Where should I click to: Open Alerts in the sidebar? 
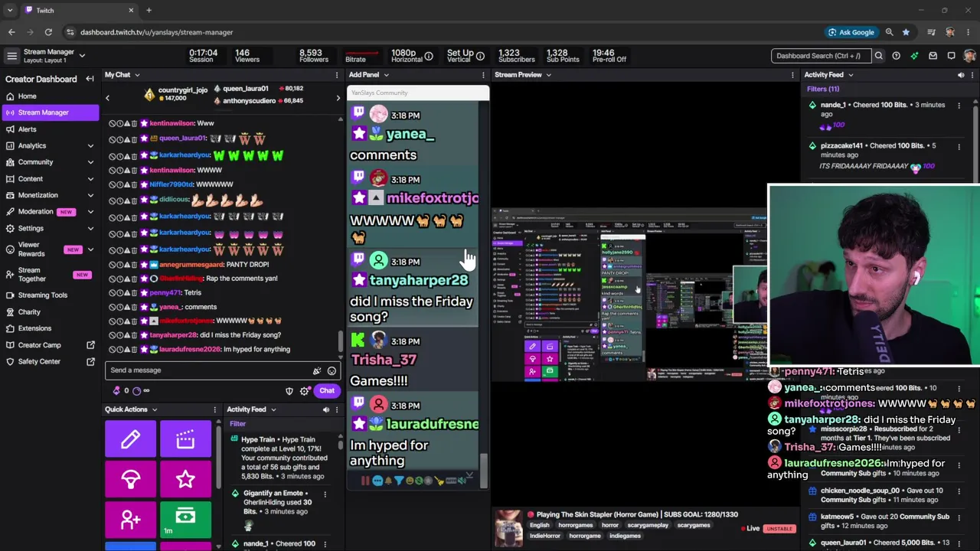pos(50,129)
